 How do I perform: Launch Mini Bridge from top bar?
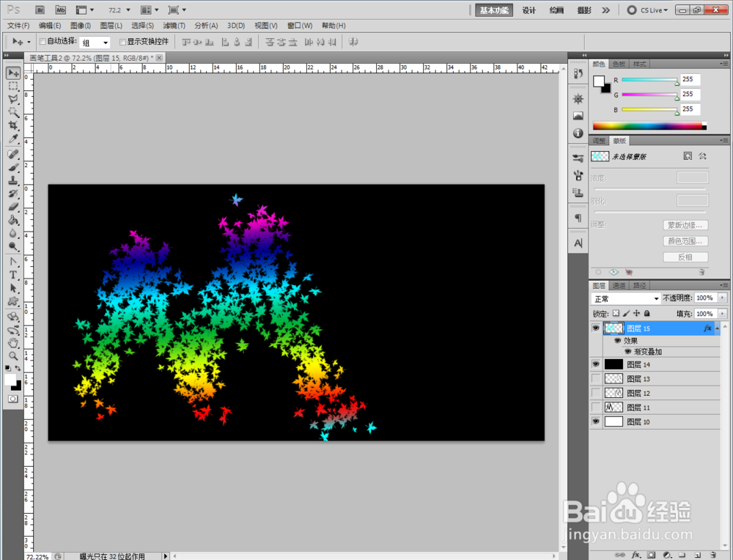point(61,10)
